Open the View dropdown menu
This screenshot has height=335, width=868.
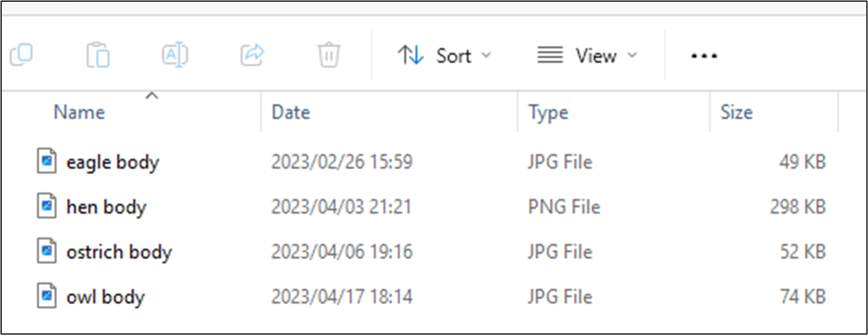click(587, 56)
